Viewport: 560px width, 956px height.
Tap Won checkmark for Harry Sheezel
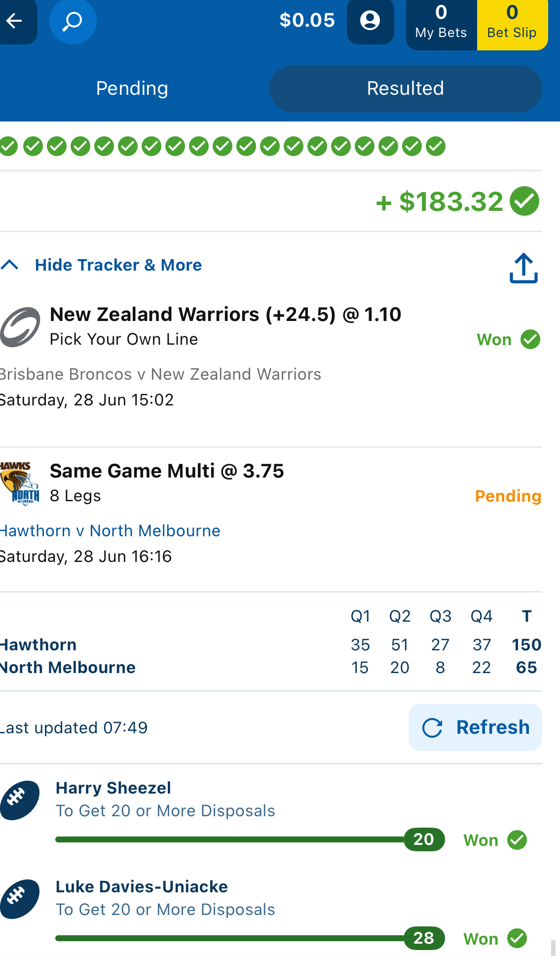tap(518, 840)
